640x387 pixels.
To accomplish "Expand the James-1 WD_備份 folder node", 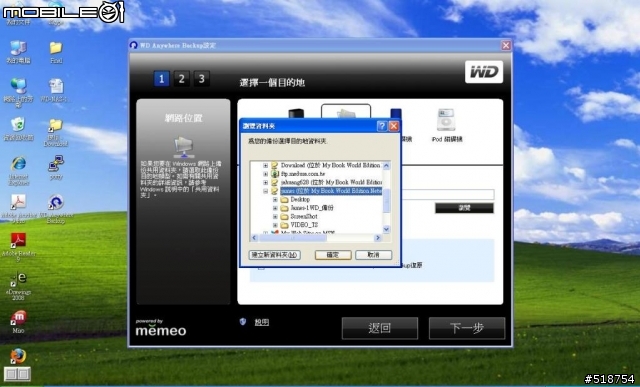I will [x=275, y=208].
